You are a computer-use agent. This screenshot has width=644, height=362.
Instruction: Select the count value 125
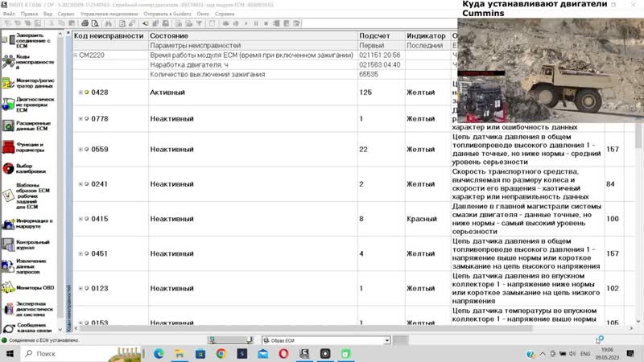365,93
